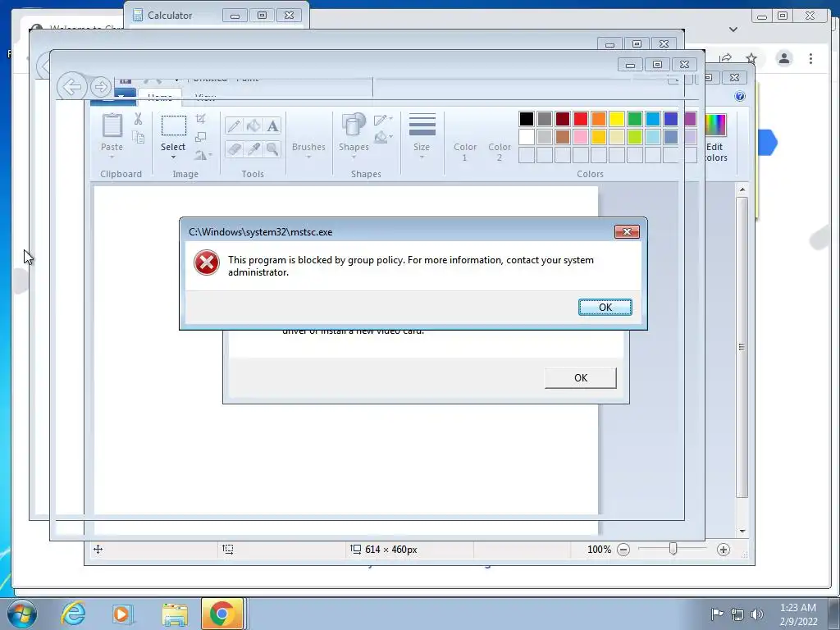
Task: Select the Color picker eyedropper tool
Action: (253, 148)
